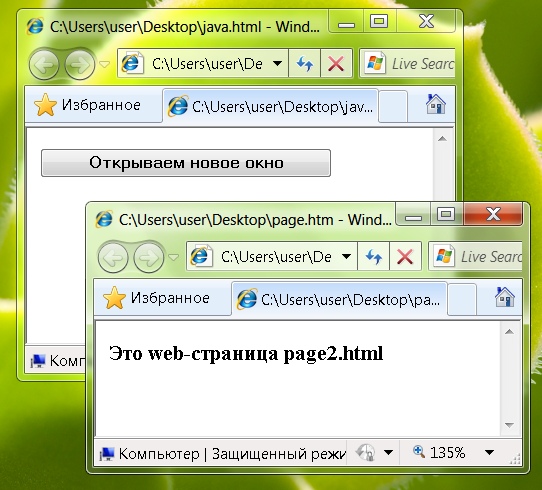Screen dimensions: 542x490
Task: Open Избранное in java.html window
Action: [x=87, y=105]
